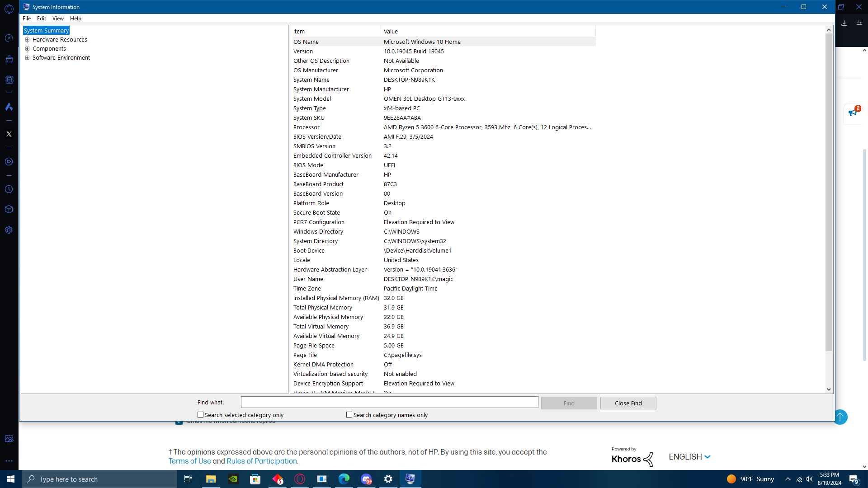Open browser History clock icon
Screen dimensions: 868x488
click(x=9, y=189)
